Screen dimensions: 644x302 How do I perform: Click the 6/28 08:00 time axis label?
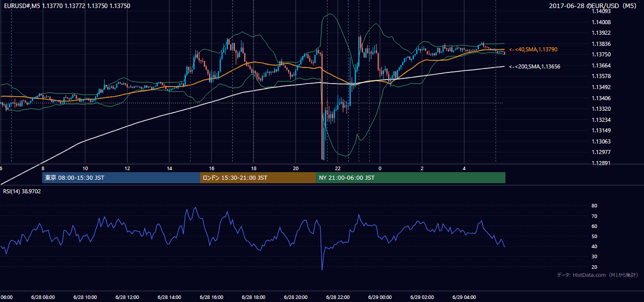coord(42,297)
